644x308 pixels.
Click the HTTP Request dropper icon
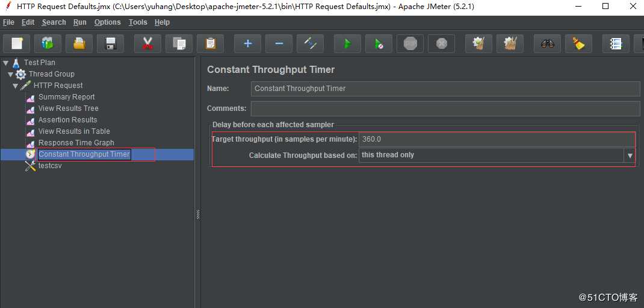[x=25, y=86]
